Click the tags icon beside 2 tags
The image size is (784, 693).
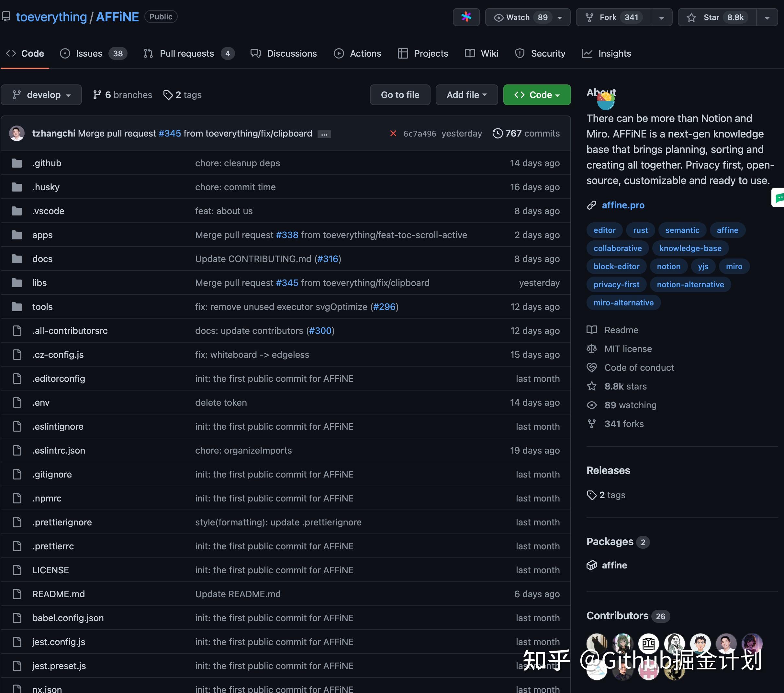point(168,95)
